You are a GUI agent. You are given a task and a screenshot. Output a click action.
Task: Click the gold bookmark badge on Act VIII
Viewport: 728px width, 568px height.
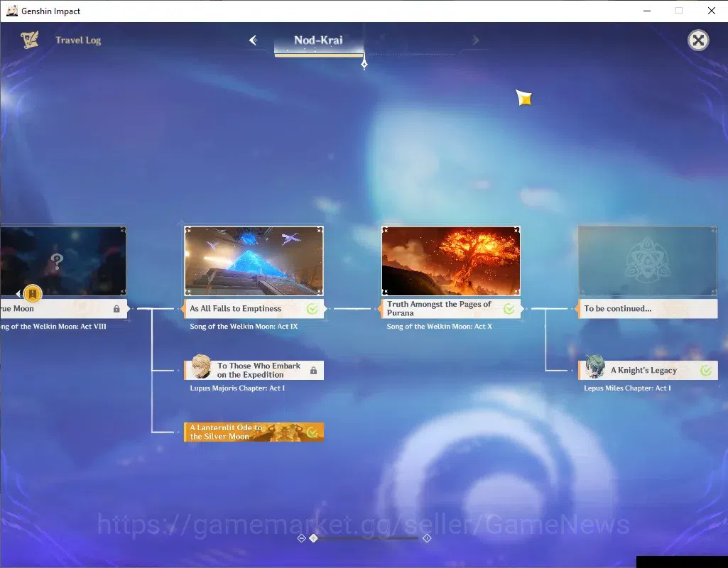click(x=33, y=293)
